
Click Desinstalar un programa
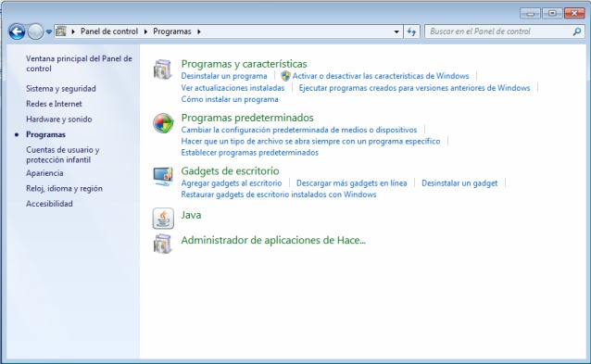pyautogui.click(x=224, y=76)
